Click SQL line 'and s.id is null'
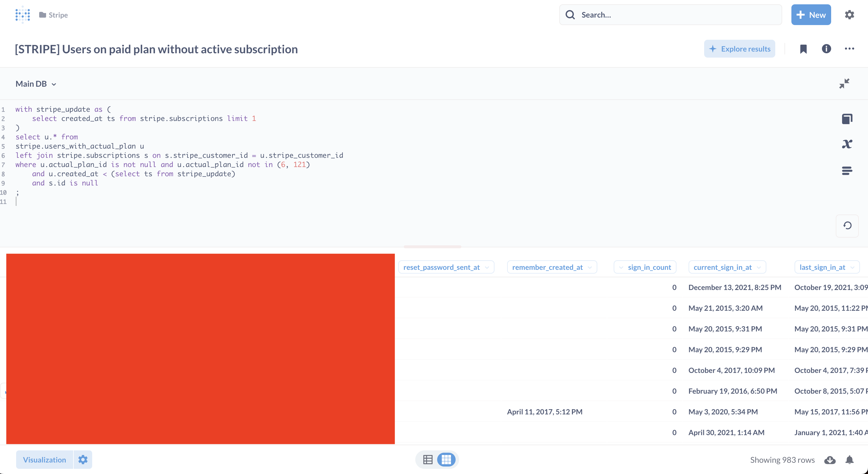The height and width of the screenshot is (474, 868). tap(65, 183)
